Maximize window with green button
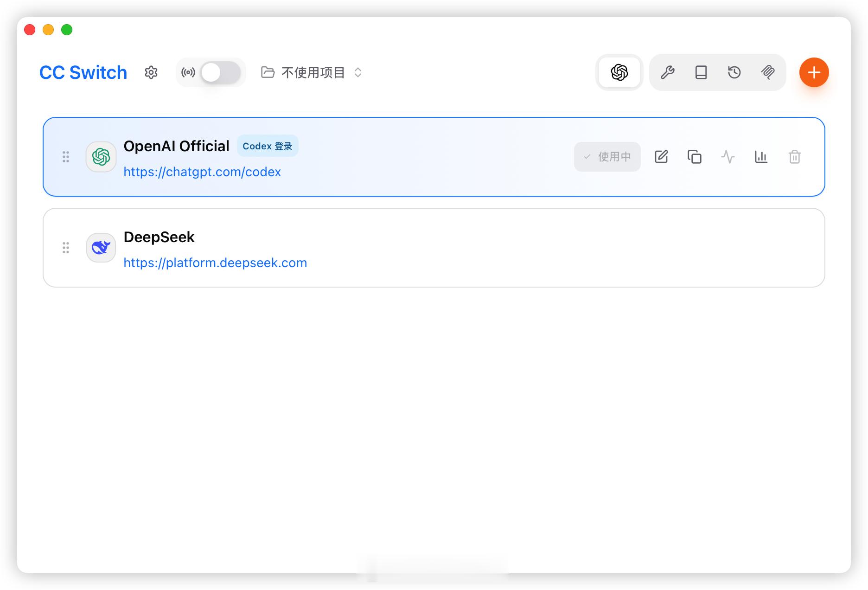Viewport: 868px width, 590px height. pyautogui.click(x=67, y=30)
